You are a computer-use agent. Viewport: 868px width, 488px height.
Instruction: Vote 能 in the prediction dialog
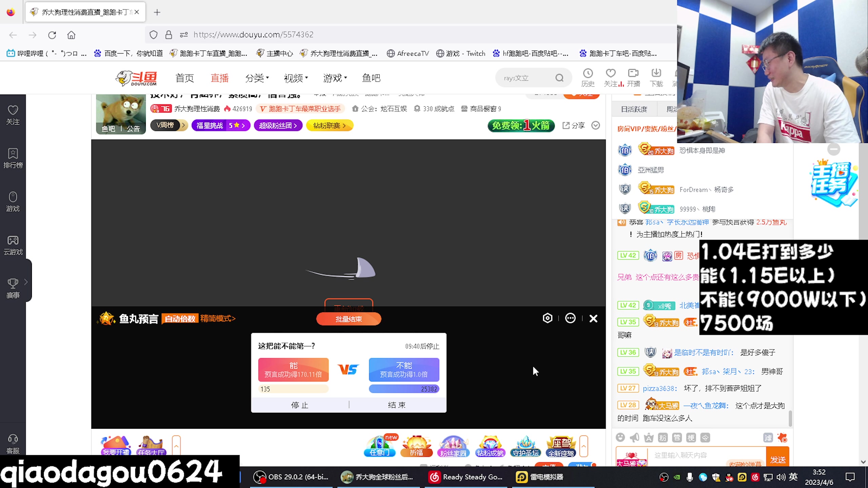point(293,370)
